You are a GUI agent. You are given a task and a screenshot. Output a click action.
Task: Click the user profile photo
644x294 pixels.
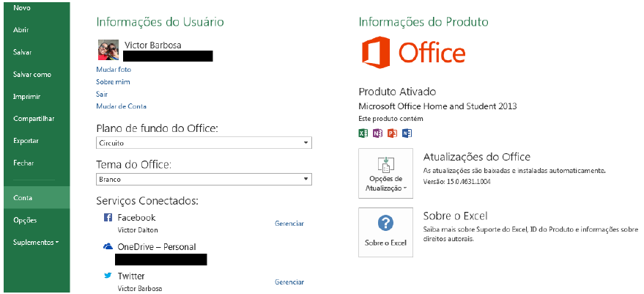108,50
